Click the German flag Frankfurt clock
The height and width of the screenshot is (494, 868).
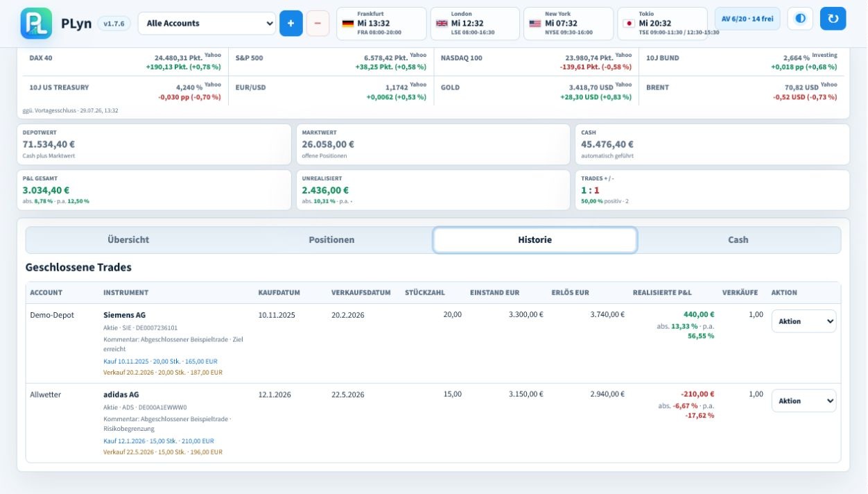tap(381, 24)
